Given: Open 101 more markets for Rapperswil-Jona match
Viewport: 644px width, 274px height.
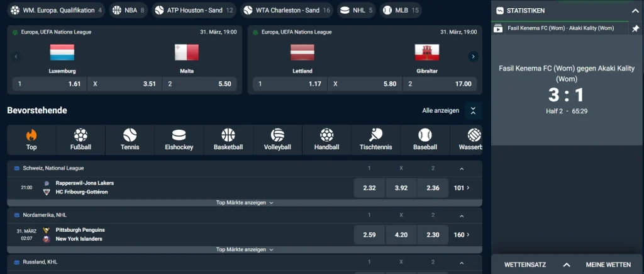Looking at the screenshot, I should tap(462, 188).
